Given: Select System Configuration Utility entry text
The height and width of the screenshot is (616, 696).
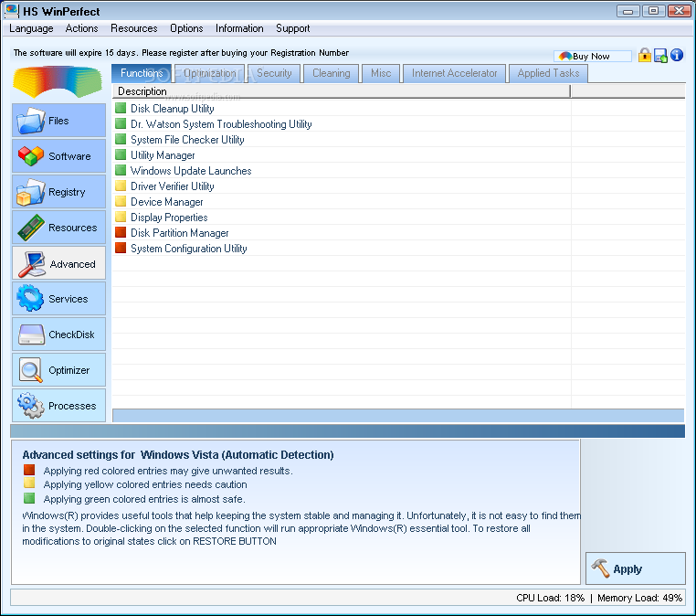Looking at the screenshot, I should coord(189,249).
